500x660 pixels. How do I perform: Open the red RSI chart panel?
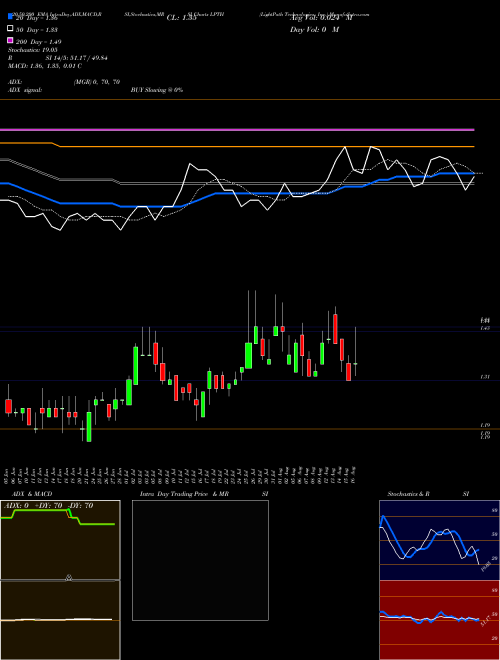pyautogui.click(x=439, y=620)
